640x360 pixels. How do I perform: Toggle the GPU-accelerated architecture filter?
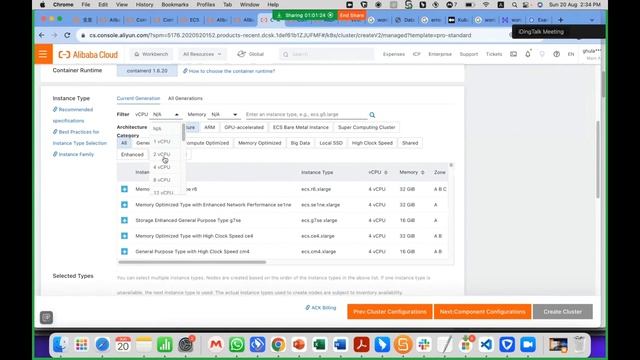pos(244,127)
